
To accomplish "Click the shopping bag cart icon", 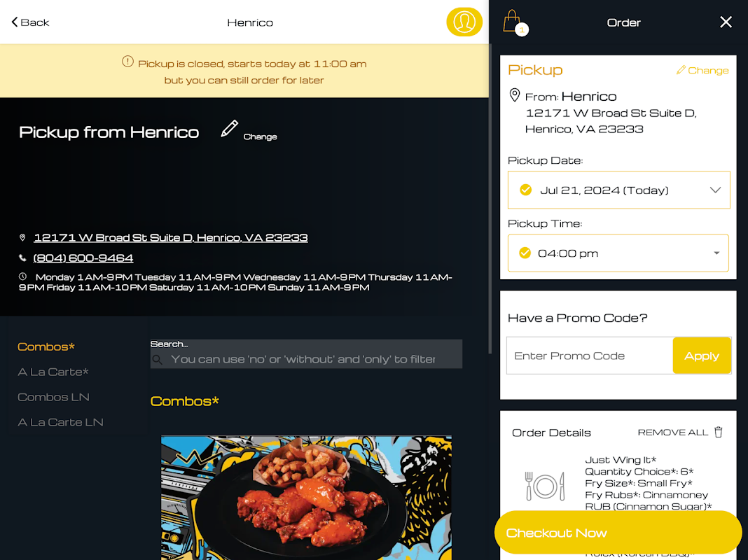I will click(513, 22).
